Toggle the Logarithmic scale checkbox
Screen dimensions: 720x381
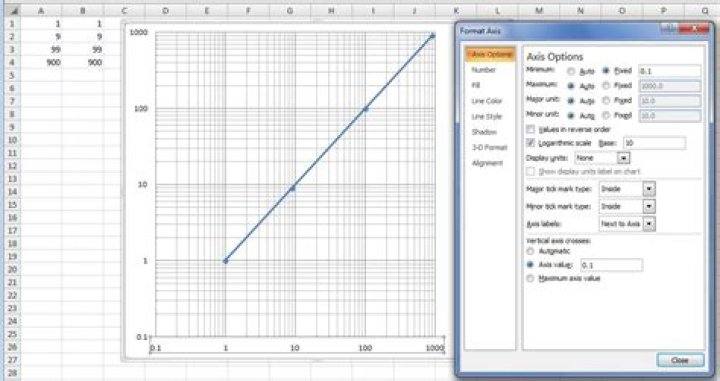click(530, 143)
